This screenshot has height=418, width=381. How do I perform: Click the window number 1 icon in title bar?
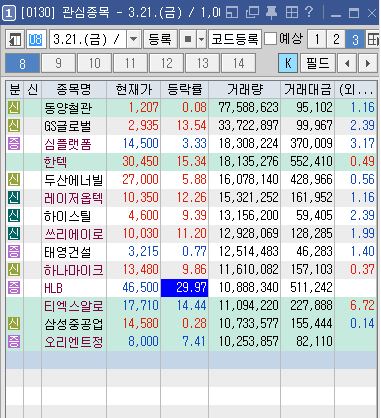[x=9, y=14]
